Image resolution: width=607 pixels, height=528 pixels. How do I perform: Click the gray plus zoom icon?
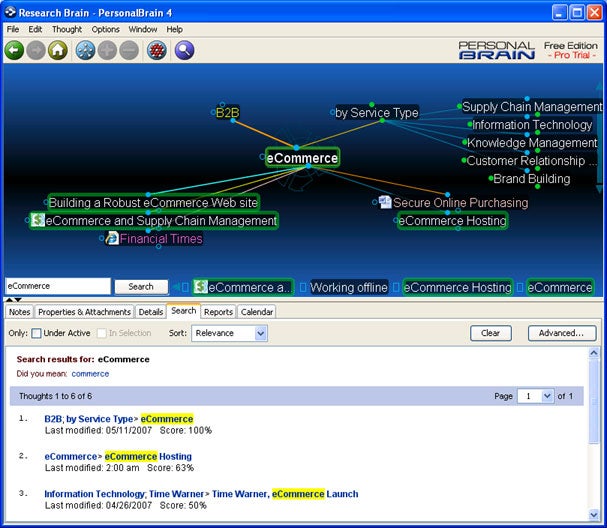[x=107, y=50]
